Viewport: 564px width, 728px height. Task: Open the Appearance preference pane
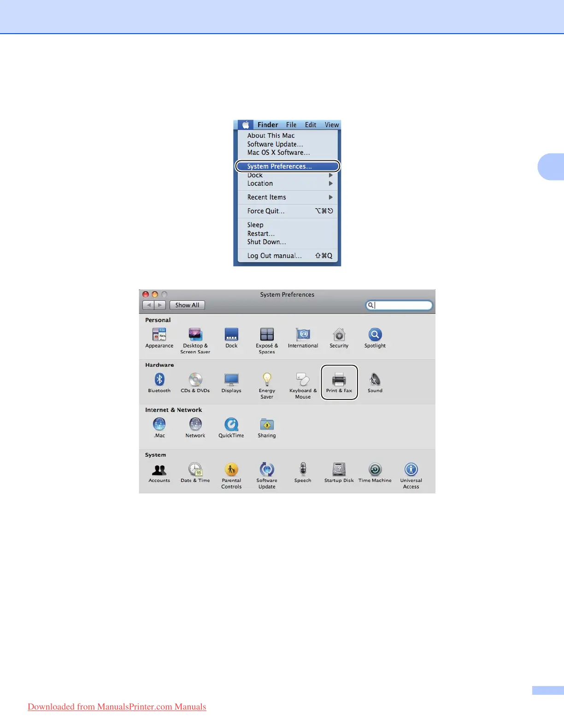click(x=159, y=338)
